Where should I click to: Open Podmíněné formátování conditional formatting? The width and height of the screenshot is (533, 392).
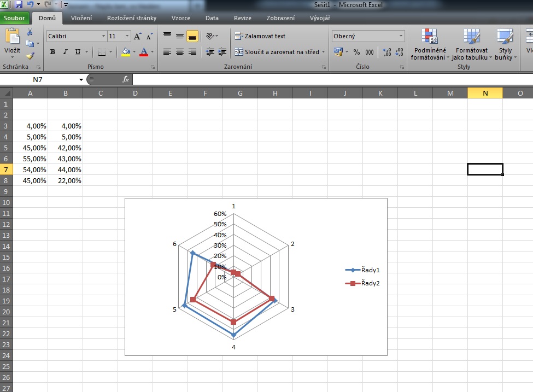[430, 46]
